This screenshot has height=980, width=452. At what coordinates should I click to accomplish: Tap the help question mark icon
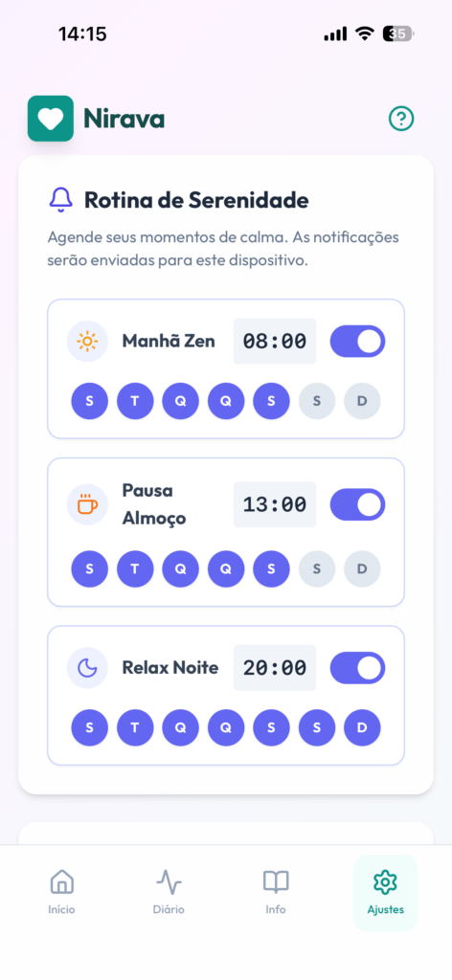[x=400, y=118]
